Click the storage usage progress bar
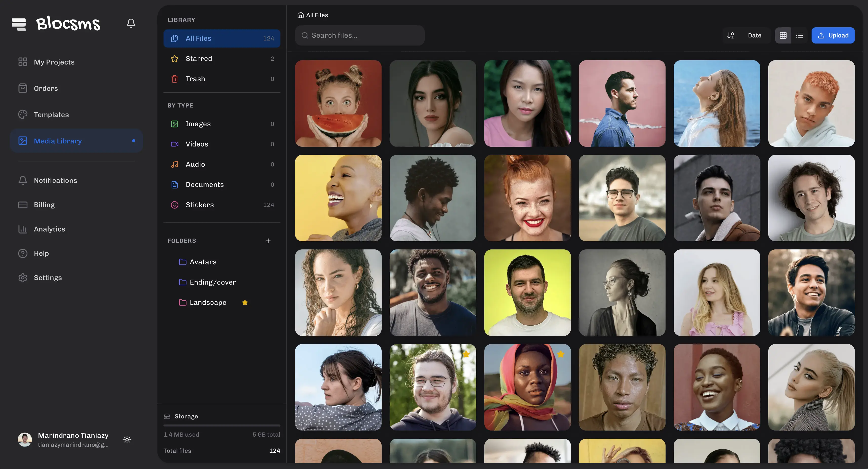This screenshot has width=868, height=469. [222, 425]
